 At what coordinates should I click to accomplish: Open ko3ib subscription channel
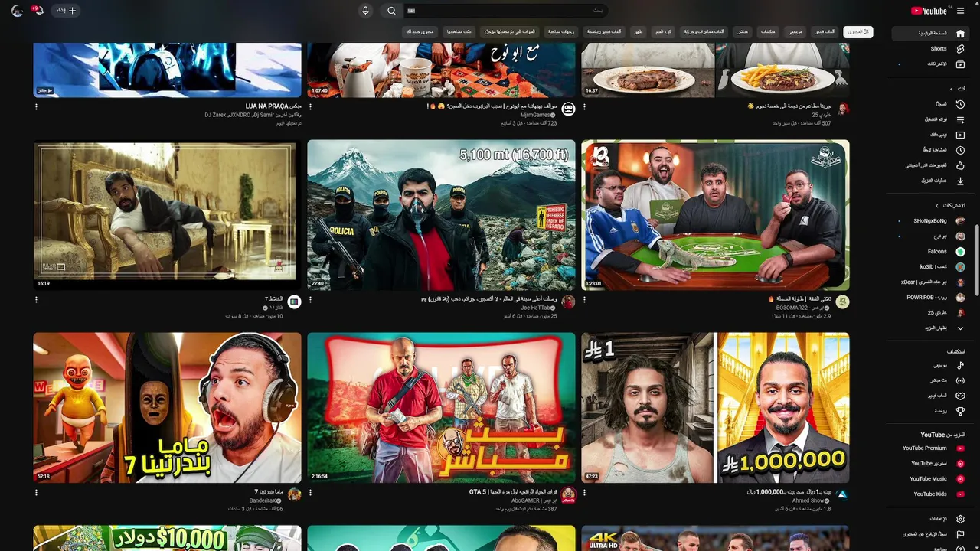pos(929,267)
